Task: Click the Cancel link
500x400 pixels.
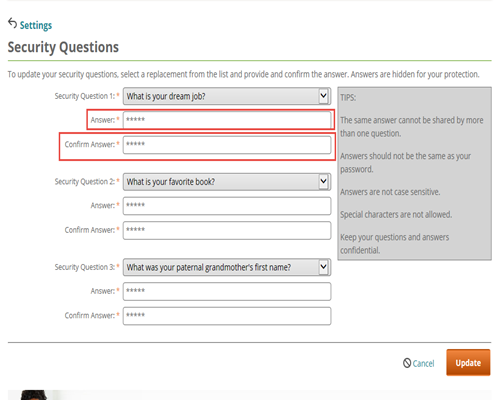Action: pos(423,363)
